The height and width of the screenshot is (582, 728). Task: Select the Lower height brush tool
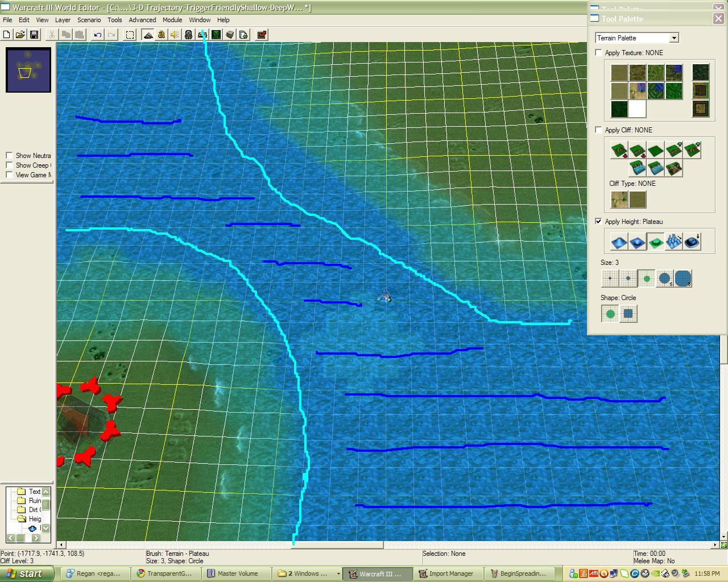point(637,242)
